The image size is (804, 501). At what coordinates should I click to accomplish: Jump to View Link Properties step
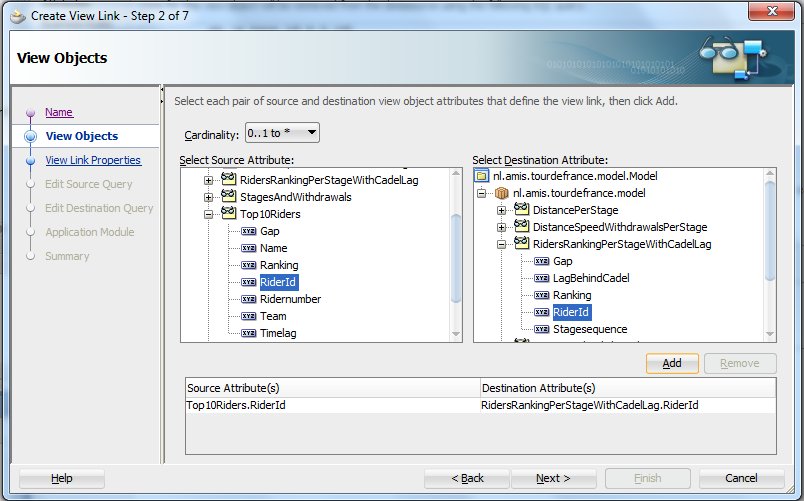93,160
